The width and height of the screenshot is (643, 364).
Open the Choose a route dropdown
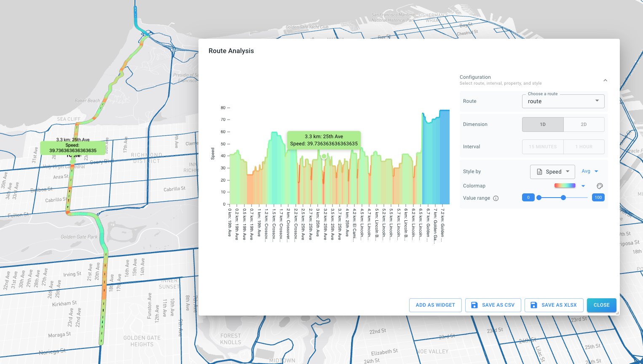click(563, 101)
